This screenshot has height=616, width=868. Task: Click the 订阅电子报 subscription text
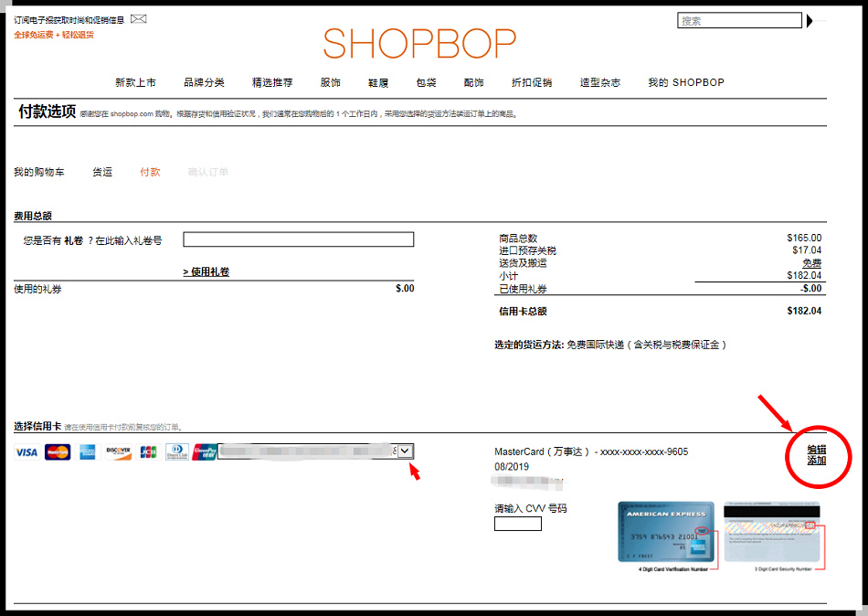69,20
